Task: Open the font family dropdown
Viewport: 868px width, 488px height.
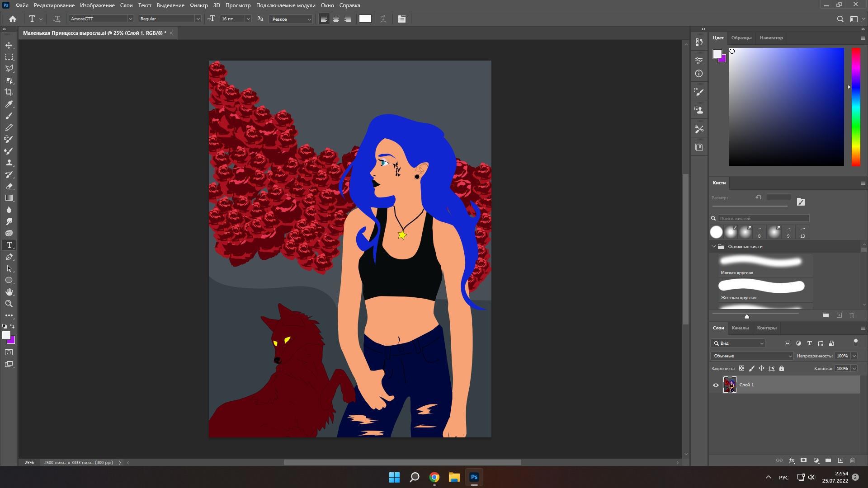Action: click(x=130, y=19)
